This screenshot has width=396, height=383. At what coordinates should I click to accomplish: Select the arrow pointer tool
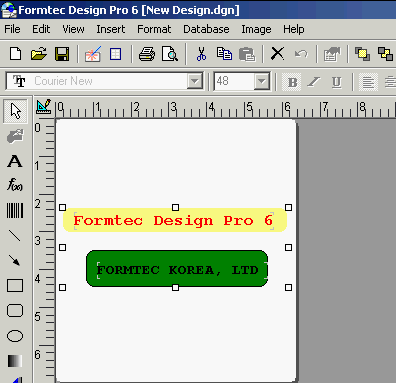pyautogui.click(x=15, y=111)
